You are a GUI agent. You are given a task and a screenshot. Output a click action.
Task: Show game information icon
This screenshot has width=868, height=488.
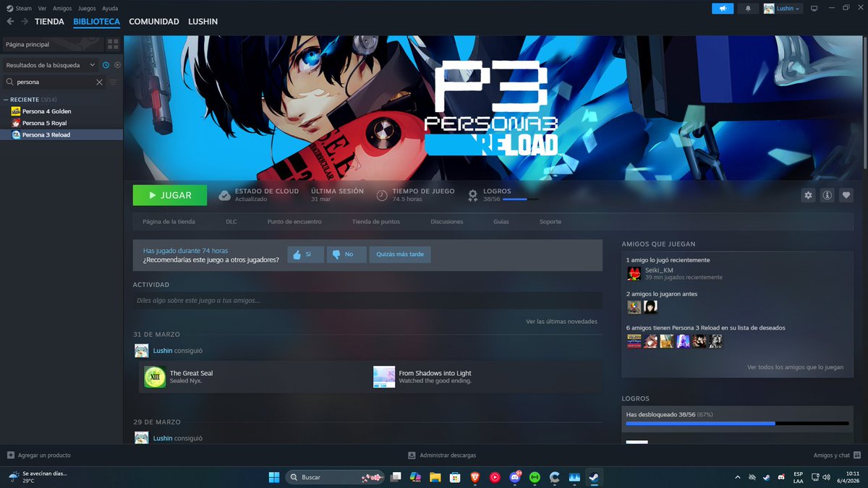827,195
